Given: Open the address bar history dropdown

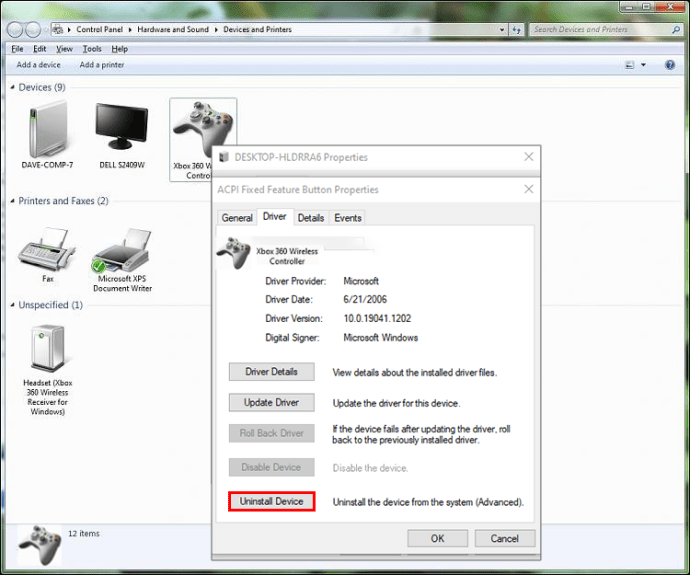Looking at the screenshot, I should click(502, 30).
